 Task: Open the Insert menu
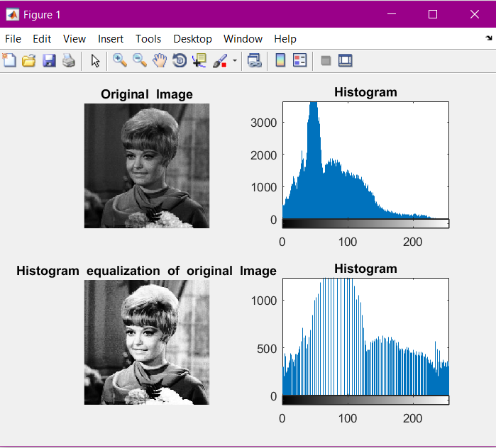click(111, 39)
